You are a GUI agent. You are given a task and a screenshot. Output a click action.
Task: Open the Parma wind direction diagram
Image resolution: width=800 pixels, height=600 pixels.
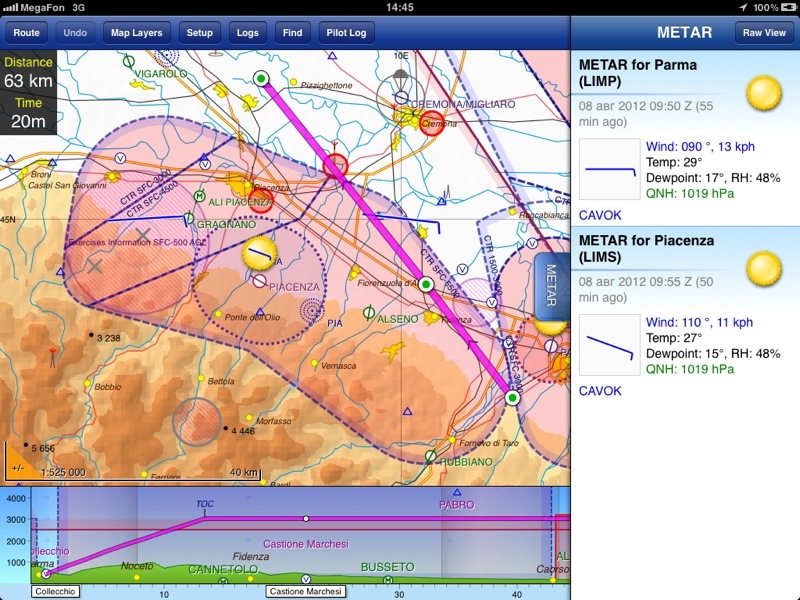point(609,169)
